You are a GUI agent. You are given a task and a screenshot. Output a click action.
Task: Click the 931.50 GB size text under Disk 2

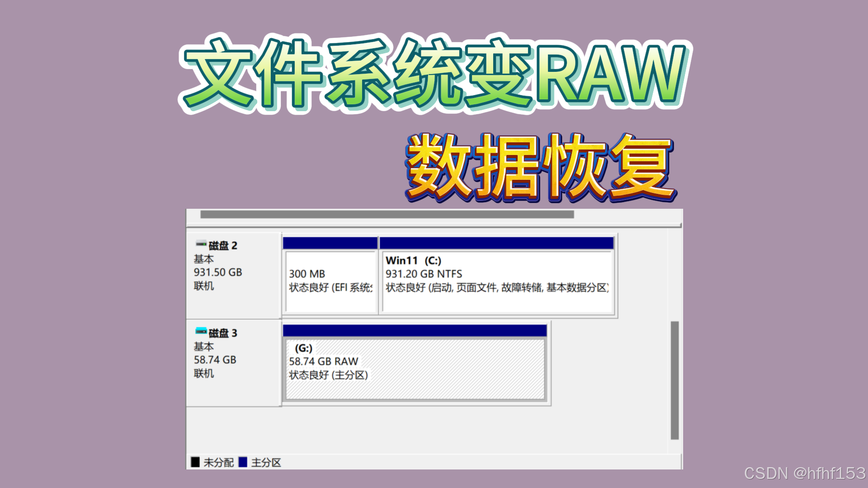(218, 272)
